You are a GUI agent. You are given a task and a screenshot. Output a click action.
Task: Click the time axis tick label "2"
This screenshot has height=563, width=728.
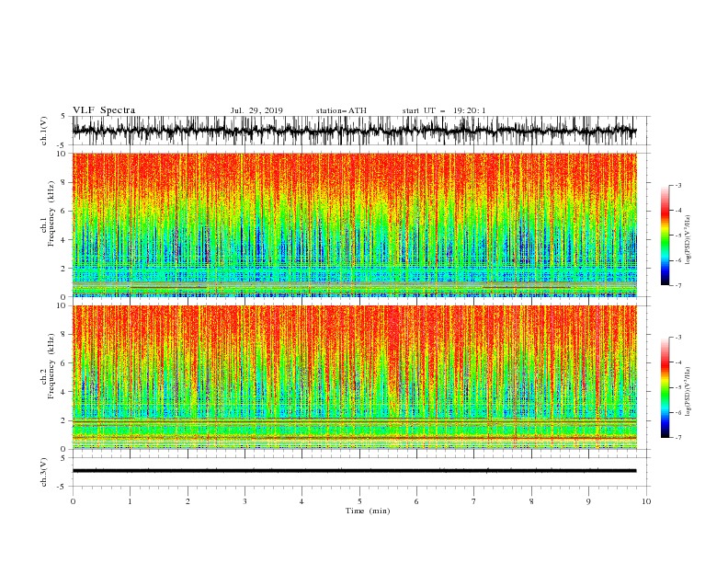188,501
